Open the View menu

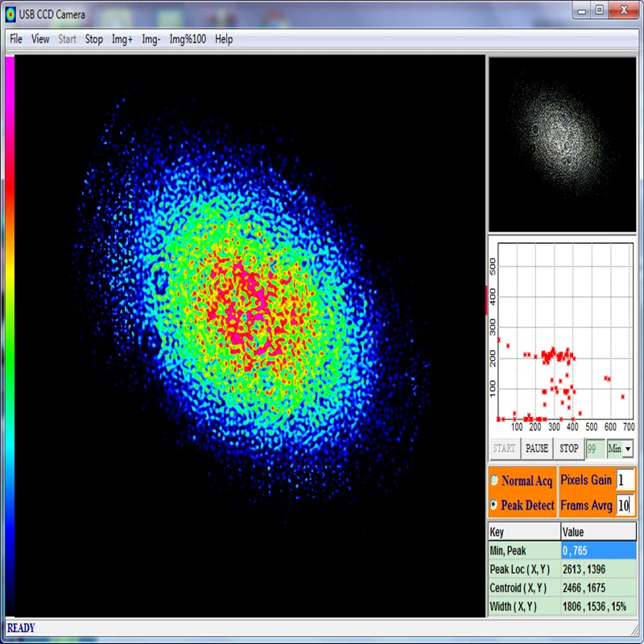(40, 39)
